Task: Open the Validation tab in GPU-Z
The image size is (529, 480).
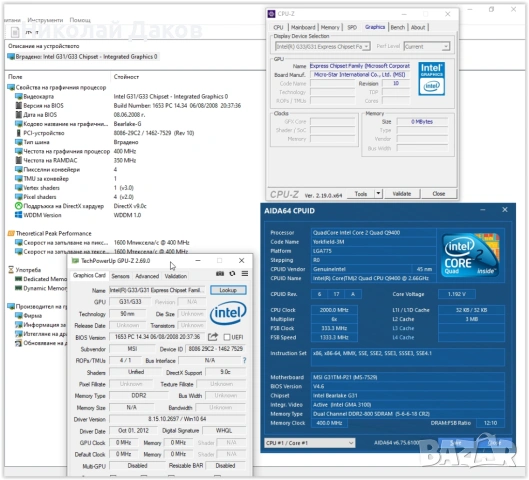Action: pyautogui.click(x=175, y=276)
